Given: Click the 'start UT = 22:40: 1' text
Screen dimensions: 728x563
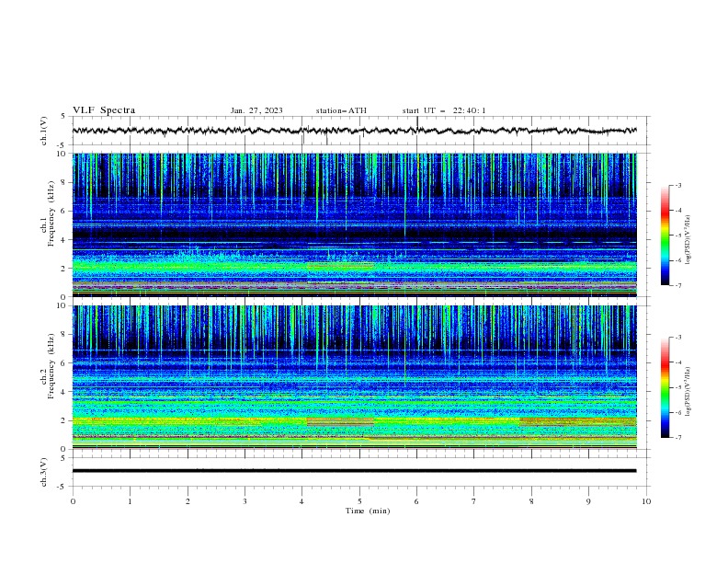Looking at the screenshot, I should pyautogui.click(x=444, y=110).
